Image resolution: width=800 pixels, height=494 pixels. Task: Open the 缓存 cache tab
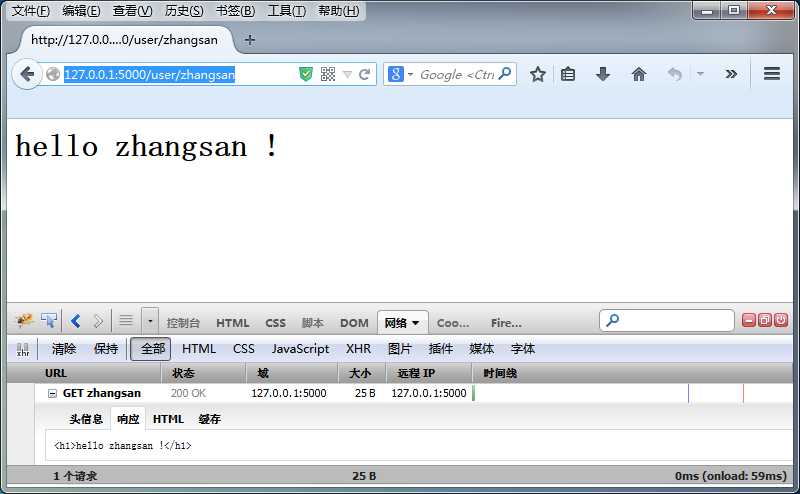pyautogui.click(x=209, y=419)
